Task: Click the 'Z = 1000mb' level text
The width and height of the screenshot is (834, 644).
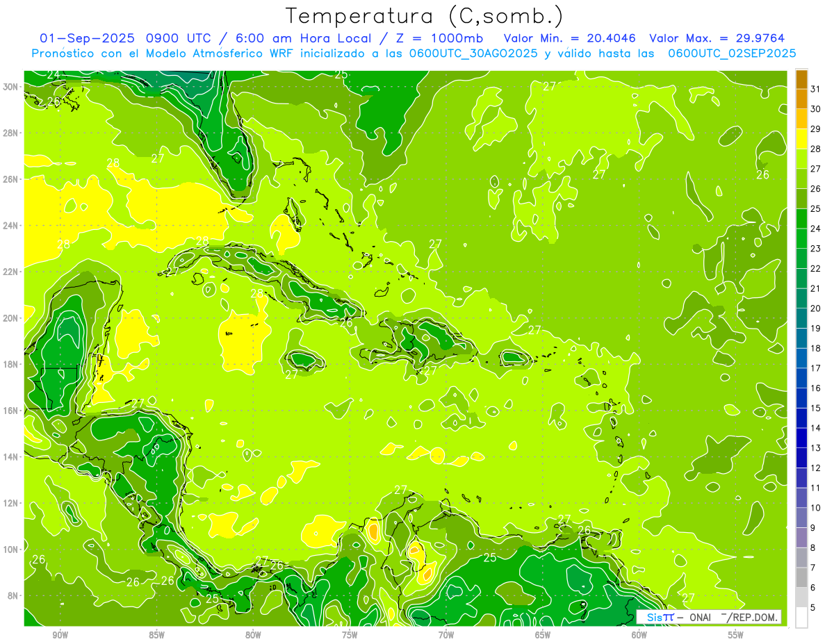Action: point(439,38)
